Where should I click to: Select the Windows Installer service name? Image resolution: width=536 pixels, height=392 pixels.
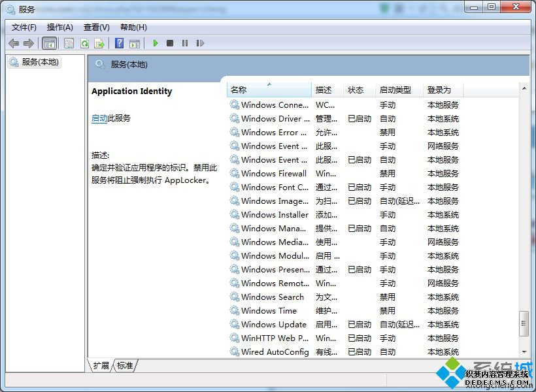275,215
